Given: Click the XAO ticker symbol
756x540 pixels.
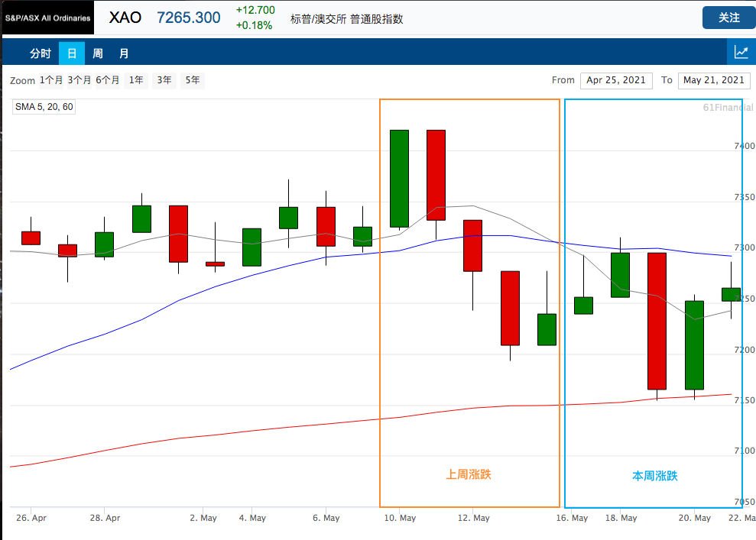Looking at the screenshot, I should [x=125, y=18].
